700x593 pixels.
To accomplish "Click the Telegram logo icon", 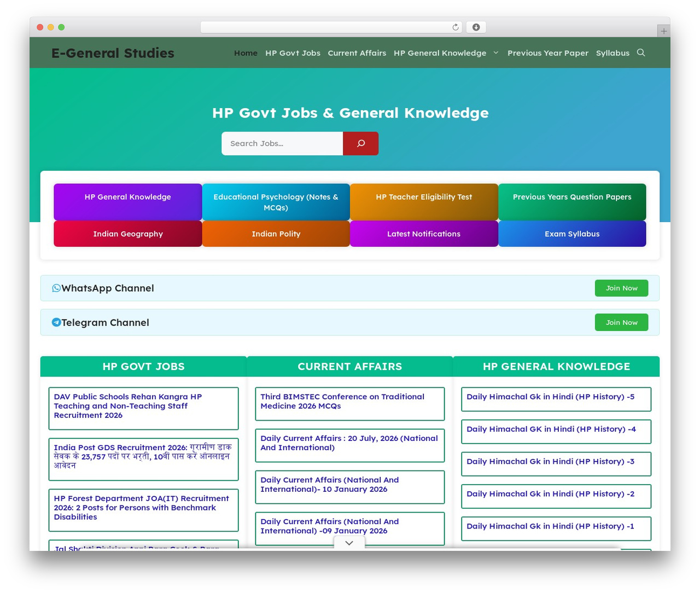I will coord(56,322).
